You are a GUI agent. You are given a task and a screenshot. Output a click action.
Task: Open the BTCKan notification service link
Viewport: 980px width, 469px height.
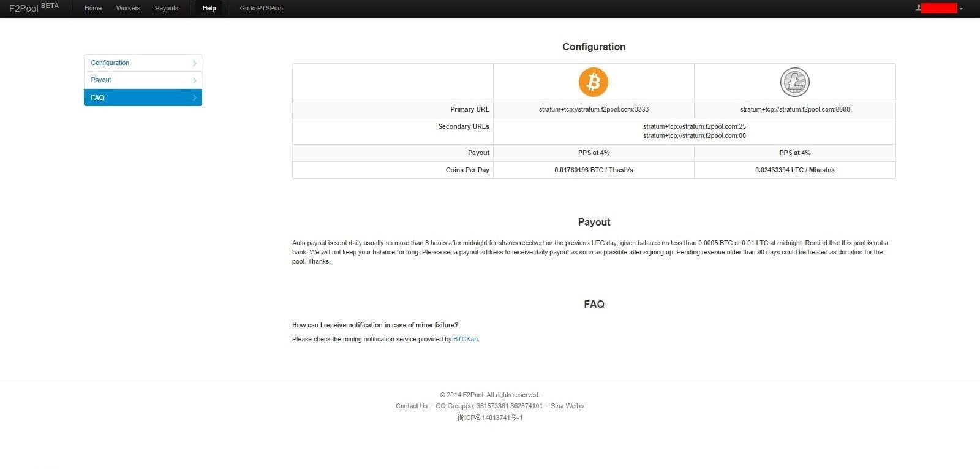click(x=466, y=339)
